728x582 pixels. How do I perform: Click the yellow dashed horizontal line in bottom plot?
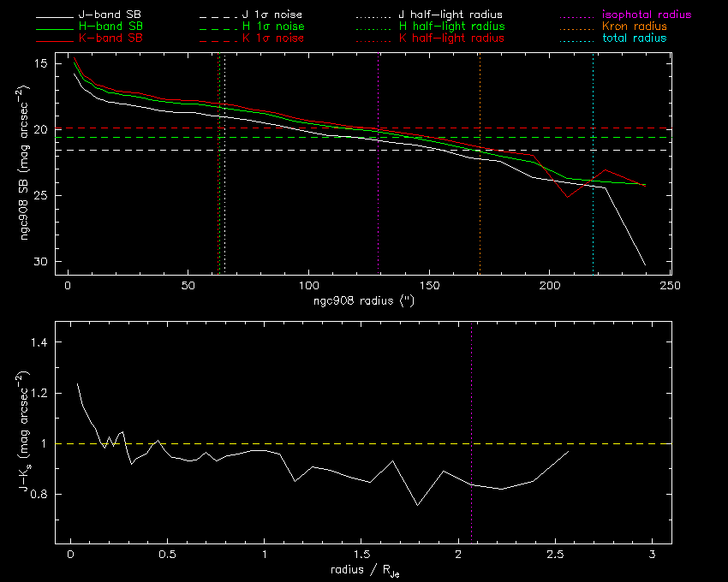(343, 443)
